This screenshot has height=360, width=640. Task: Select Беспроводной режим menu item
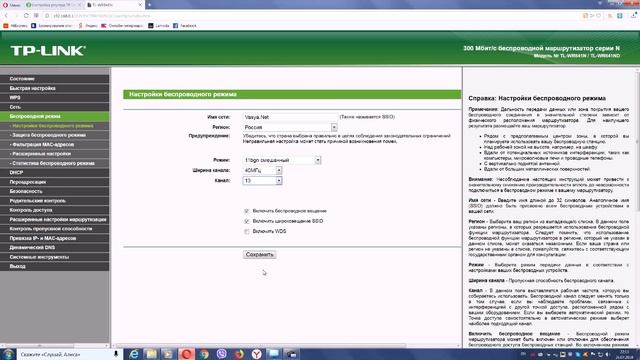pos(55,116)
